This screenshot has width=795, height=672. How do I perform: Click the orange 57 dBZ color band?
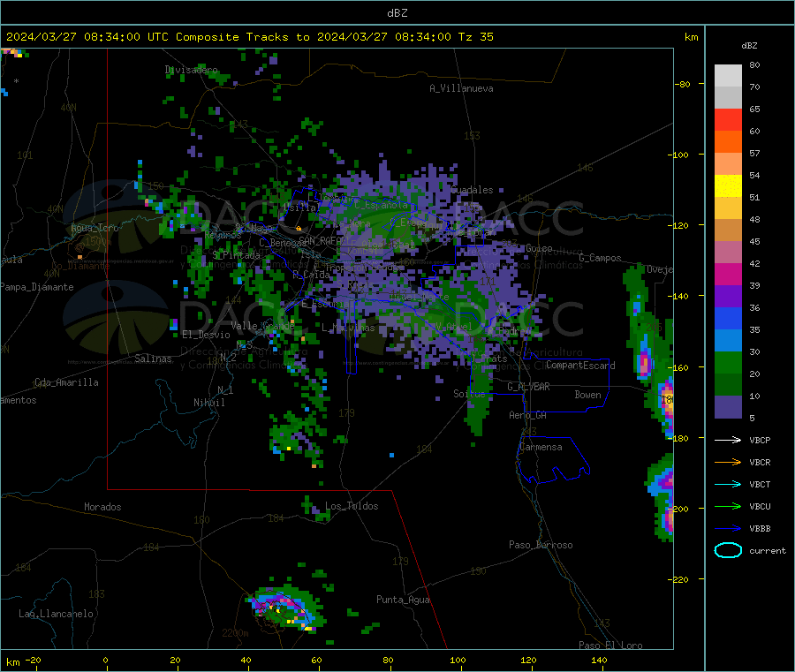point(728,142)
